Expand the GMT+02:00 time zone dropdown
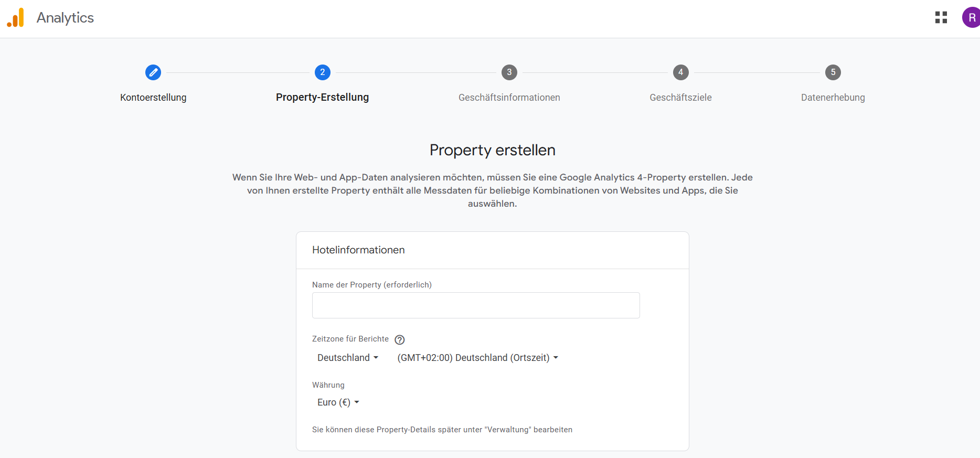The width and height of the screenshot is (980, 458). [477, 358]
